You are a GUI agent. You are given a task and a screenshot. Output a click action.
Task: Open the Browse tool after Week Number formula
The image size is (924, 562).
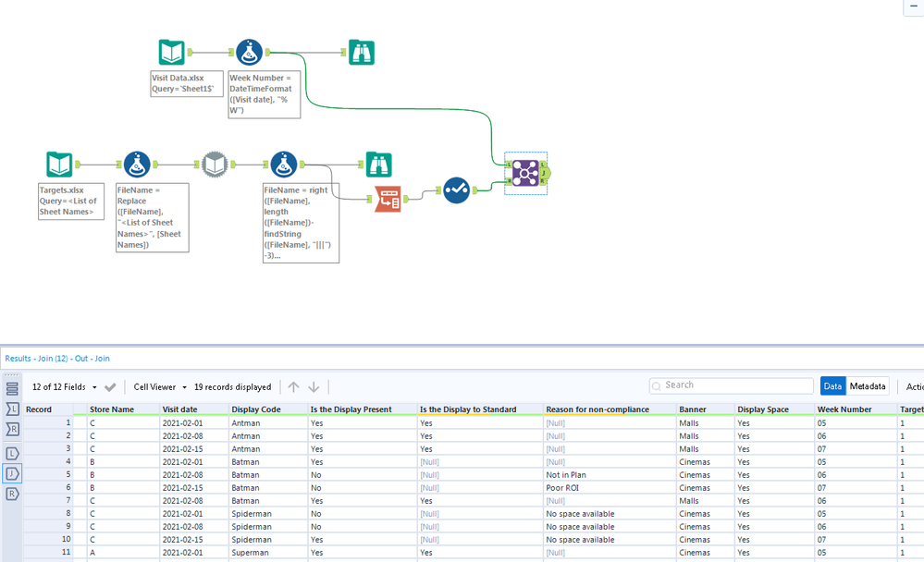362,54
